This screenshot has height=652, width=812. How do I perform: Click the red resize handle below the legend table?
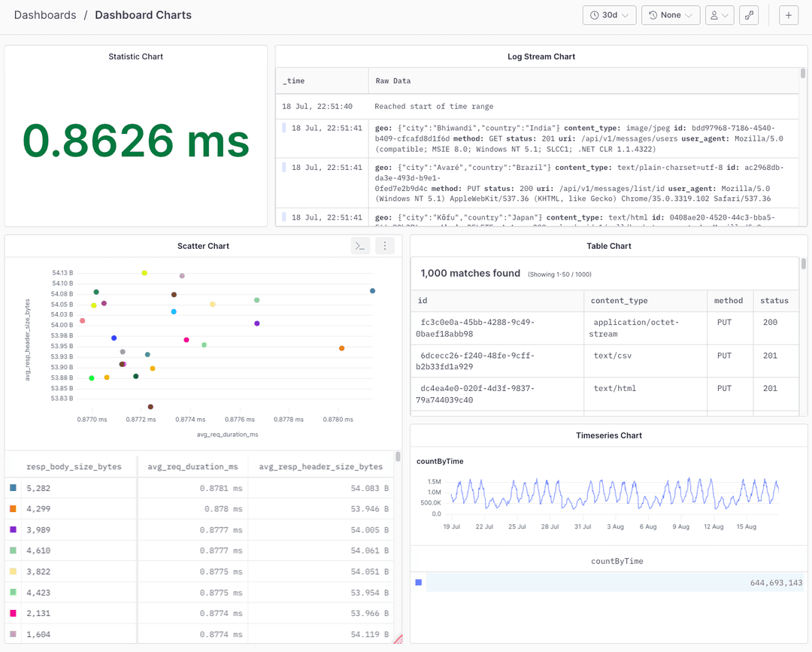[399, 638]
